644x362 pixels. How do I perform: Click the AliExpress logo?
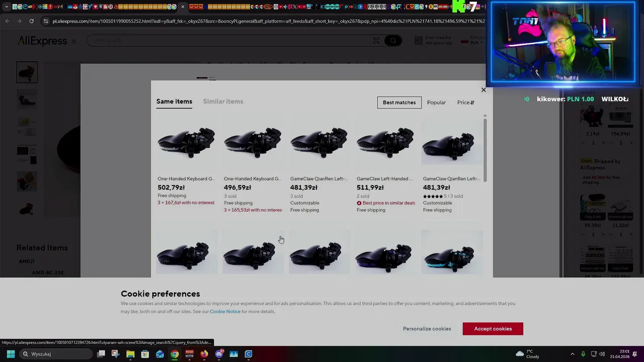(x=42, y=41)
